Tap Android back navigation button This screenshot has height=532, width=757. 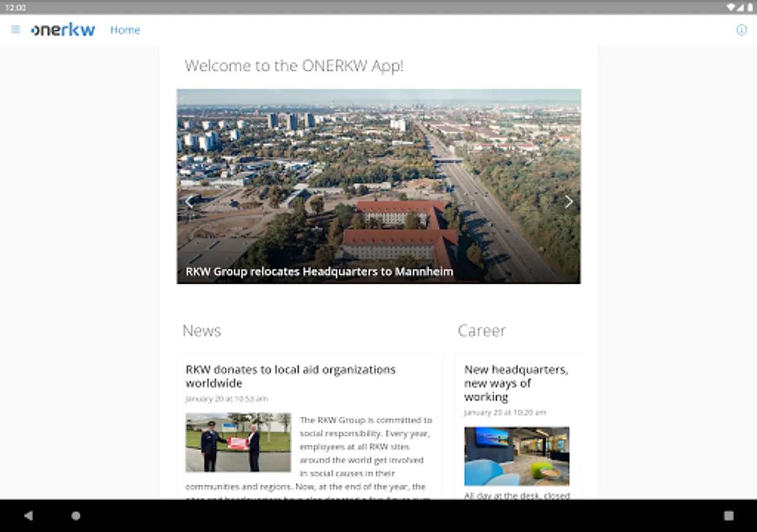click(x=28, y=515)
